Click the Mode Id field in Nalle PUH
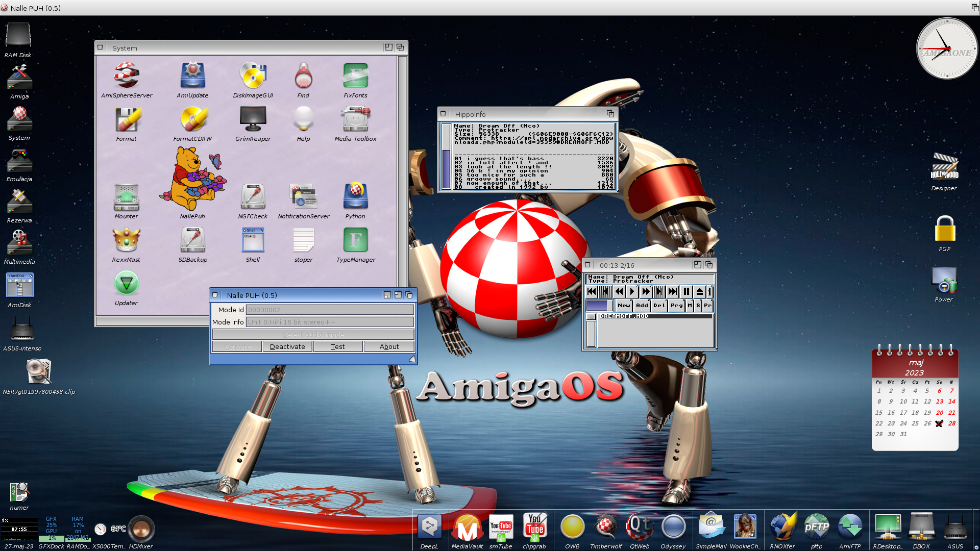The image size is (980, 551). [x=330, y=310]
